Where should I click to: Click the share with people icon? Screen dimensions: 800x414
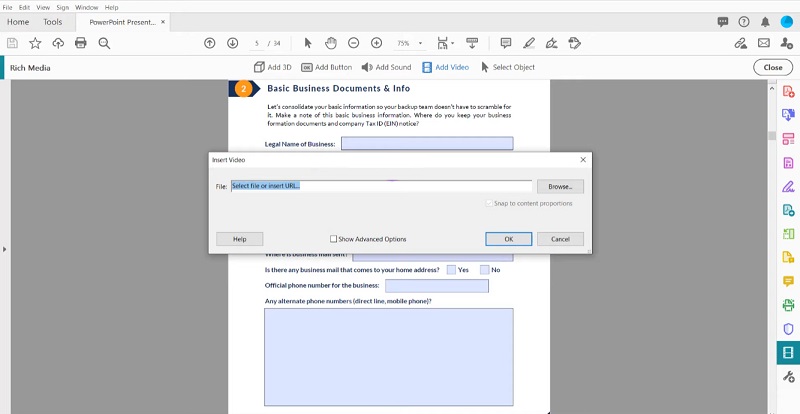pos(786,43)
